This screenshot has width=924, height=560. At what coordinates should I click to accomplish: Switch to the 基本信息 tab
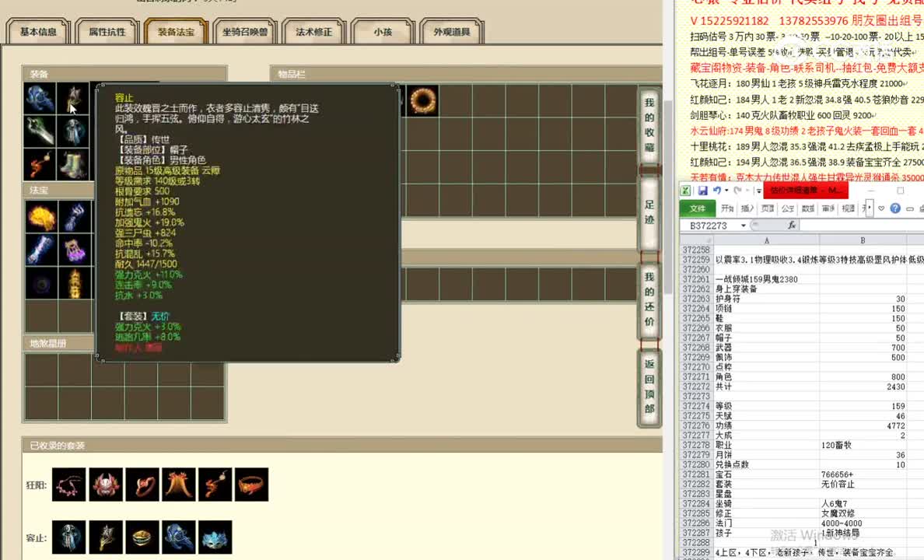[x=38, y=33]
